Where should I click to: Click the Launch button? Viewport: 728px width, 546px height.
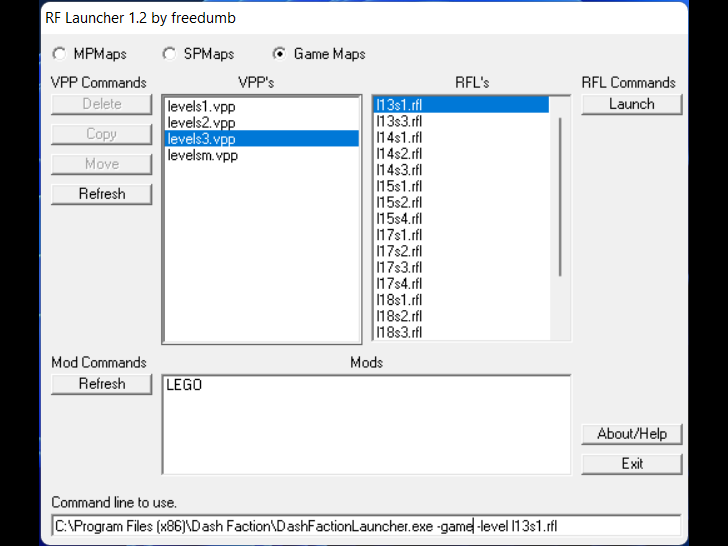[631, 104]
